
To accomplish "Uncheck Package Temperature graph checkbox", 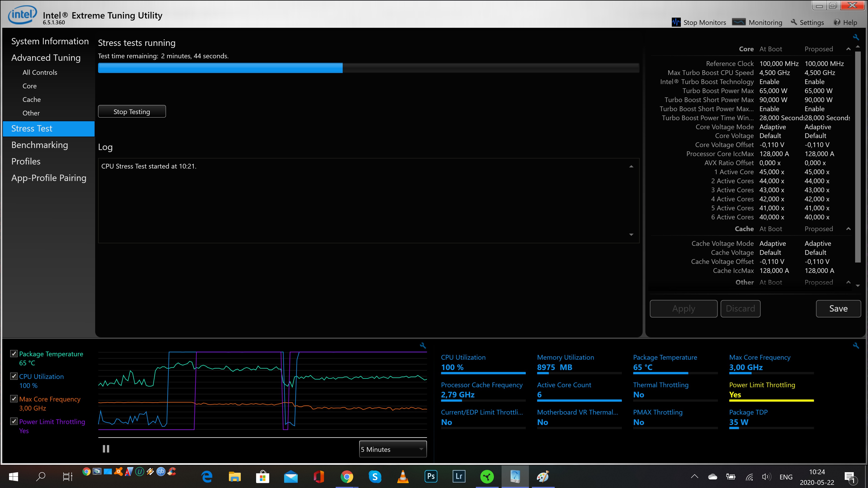I will pyautogui.click(x=14, y=353).
